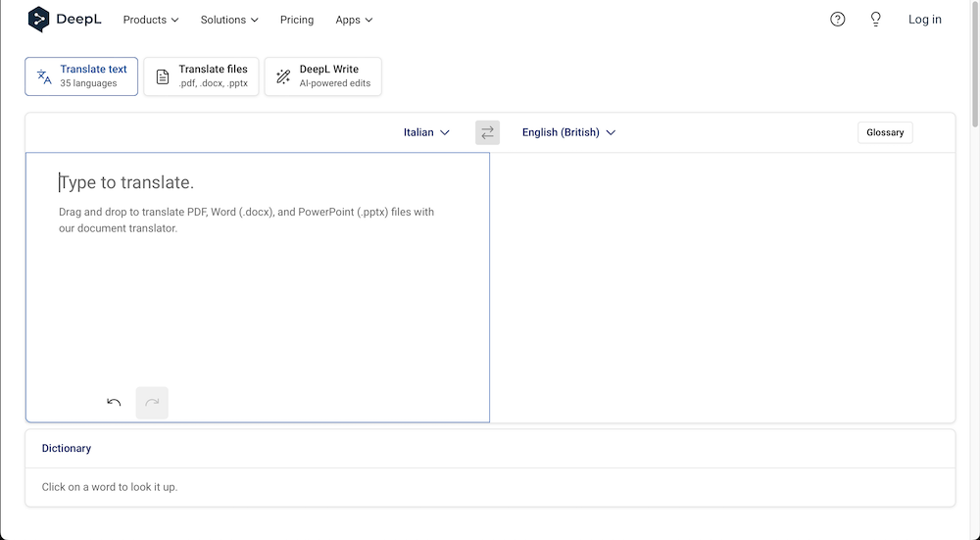Image resolution: width=980 pixels, height=540 pixels.
Task: Click the DeepL wordmark text
Action: click(x=78, y=20)
